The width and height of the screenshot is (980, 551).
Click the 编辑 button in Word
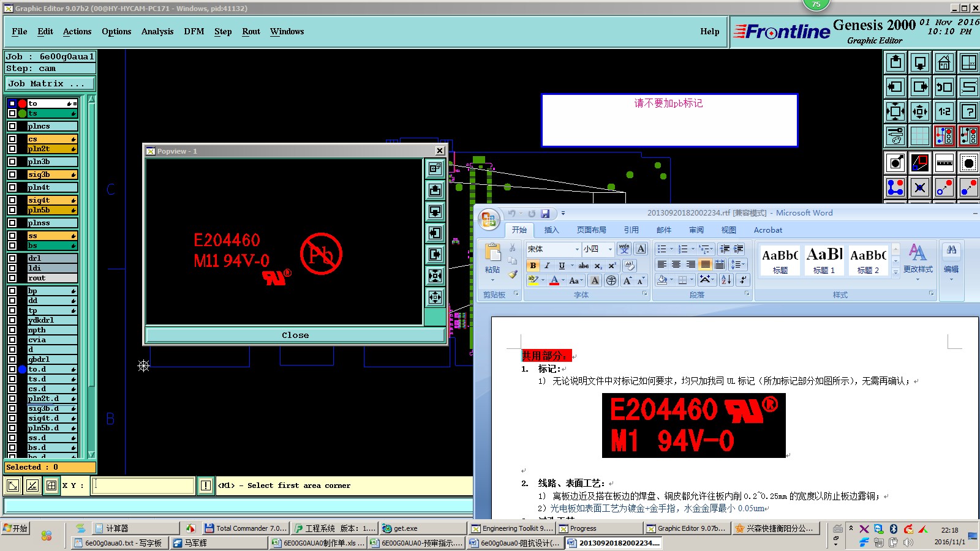click(951, 263)
